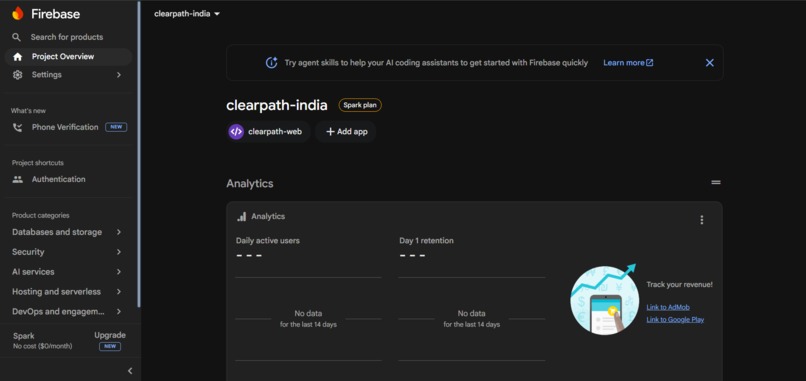806x381 pixels.
Task: Click the Analytics section heading
Action: coord(250,184)
